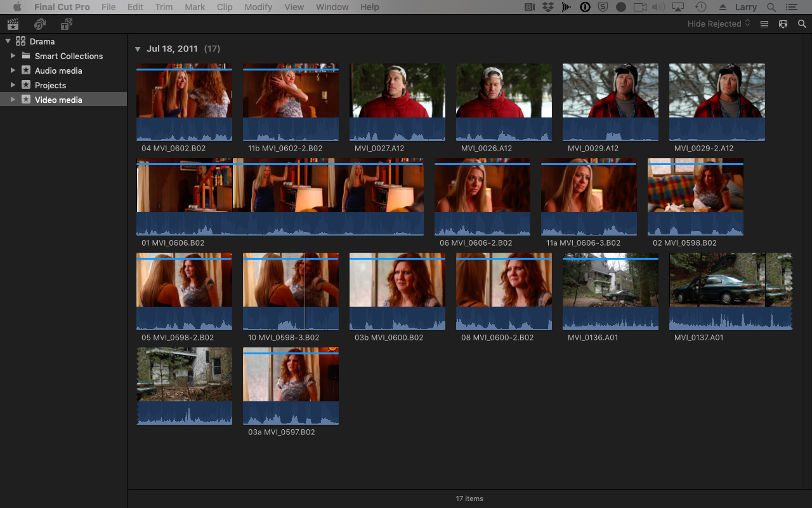Open clip appearance and filtering menu
Screen dimensions: 812x508
[x=783, y=24]
